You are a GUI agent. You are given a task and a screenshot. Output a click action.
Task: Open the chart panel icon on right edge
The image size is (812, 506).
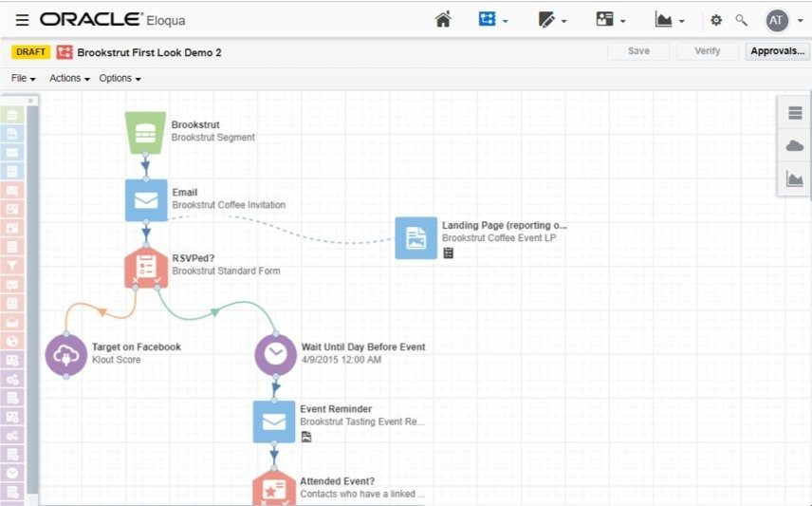click(x=795, y=178)
